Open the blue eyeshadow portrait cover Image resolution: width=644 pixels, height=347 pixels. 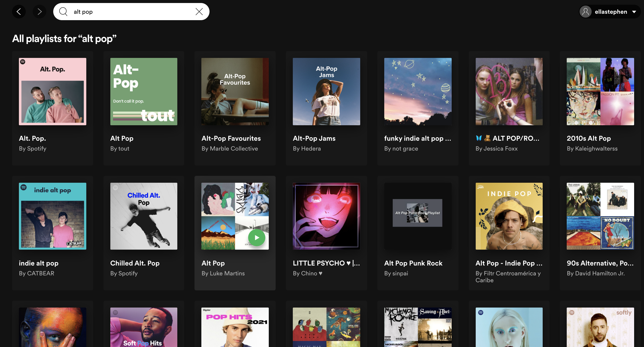[509, 327]
